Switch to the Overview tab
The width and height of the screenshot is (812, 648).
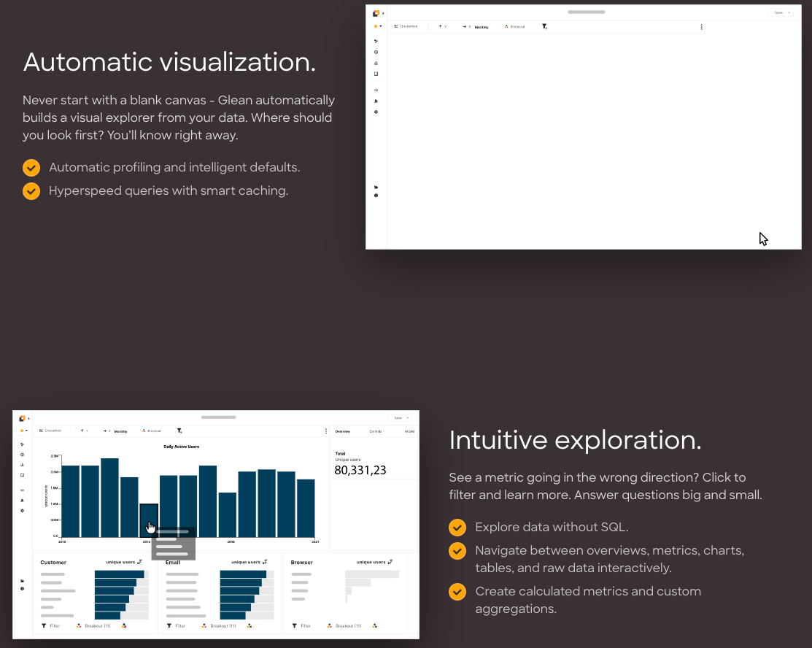tap(342, 431)
